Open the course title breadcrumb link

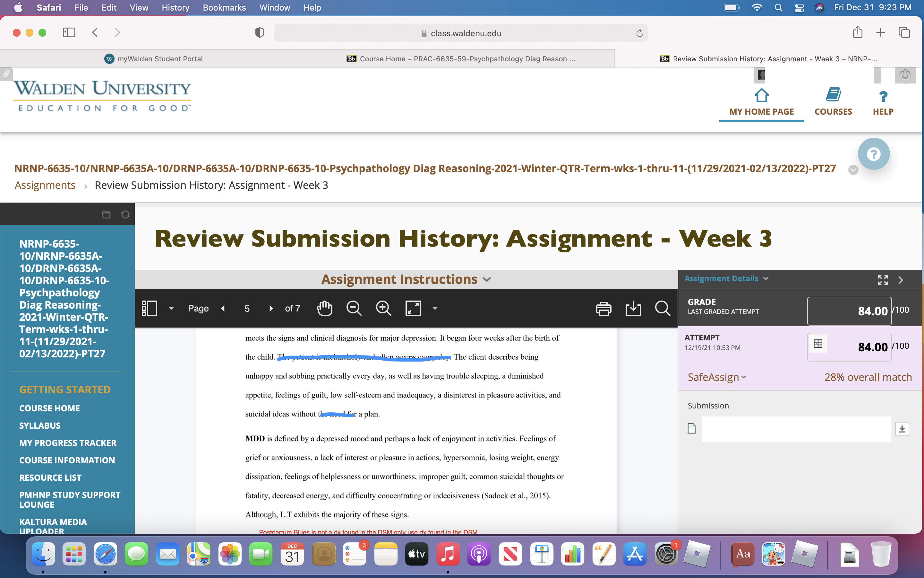tap(425, 168)
